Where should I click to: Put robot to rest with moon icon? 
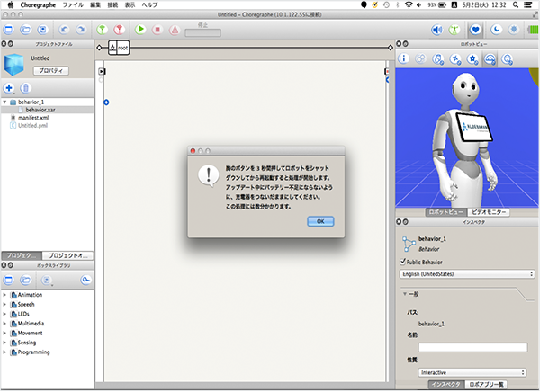496,30
